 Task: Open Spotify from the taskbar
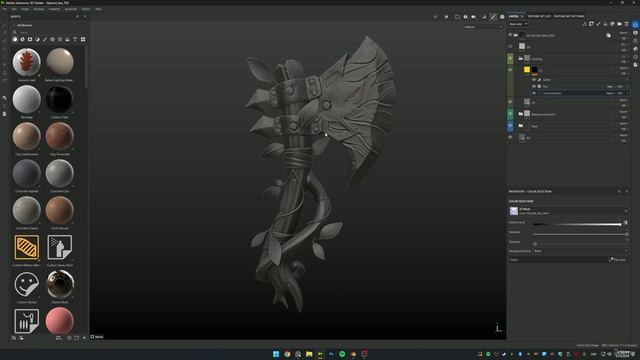[x=342, y=354]
